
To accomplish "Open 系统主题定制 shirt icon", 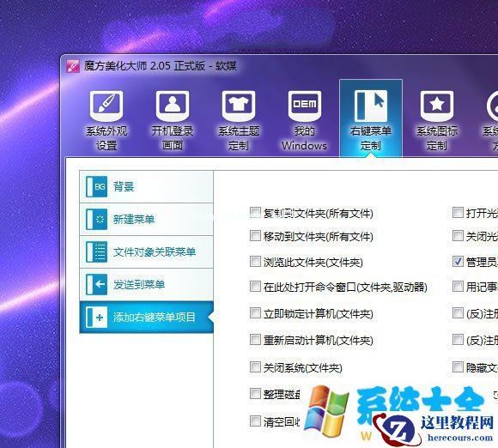I will click(239, 106).
